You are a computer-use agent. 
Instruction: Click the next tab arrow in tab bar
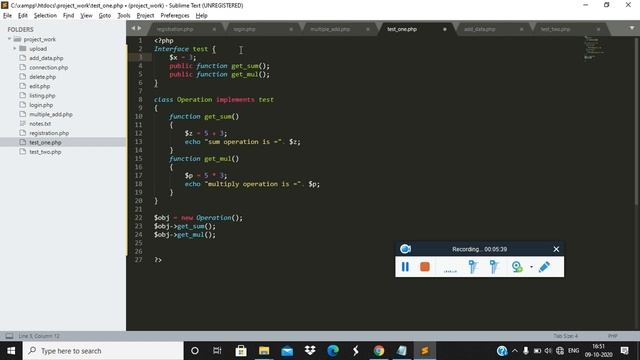tap(140, 28)
